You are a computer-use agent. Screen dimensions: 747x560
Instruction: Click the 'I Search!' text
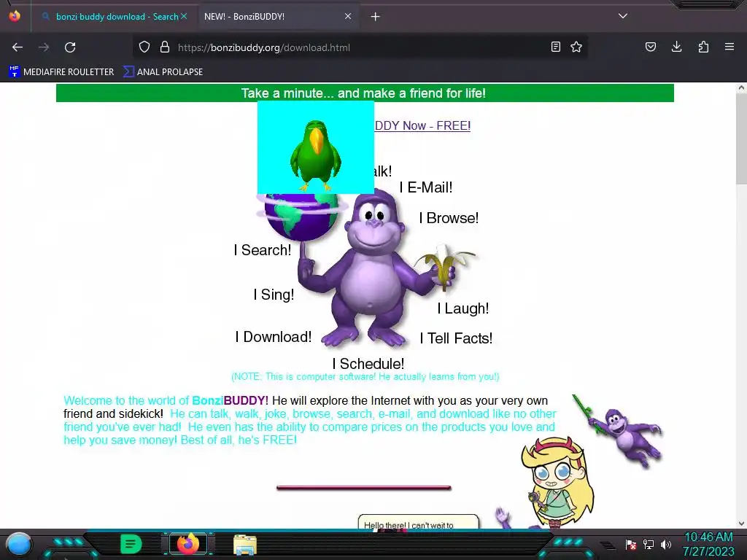pos(263,250)
